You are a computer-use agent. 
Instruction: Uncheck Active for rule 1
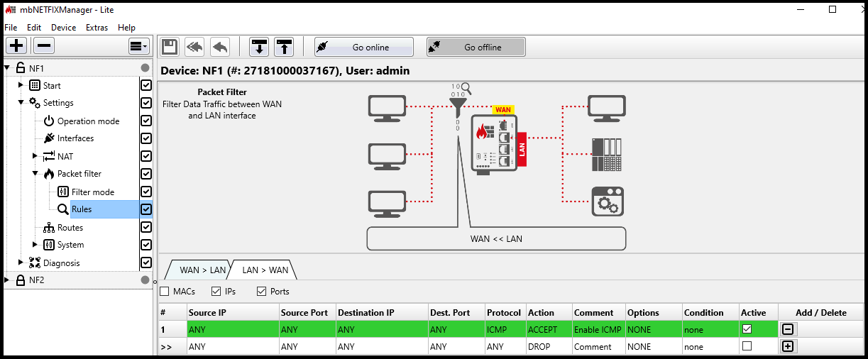(x=747, y=329)
